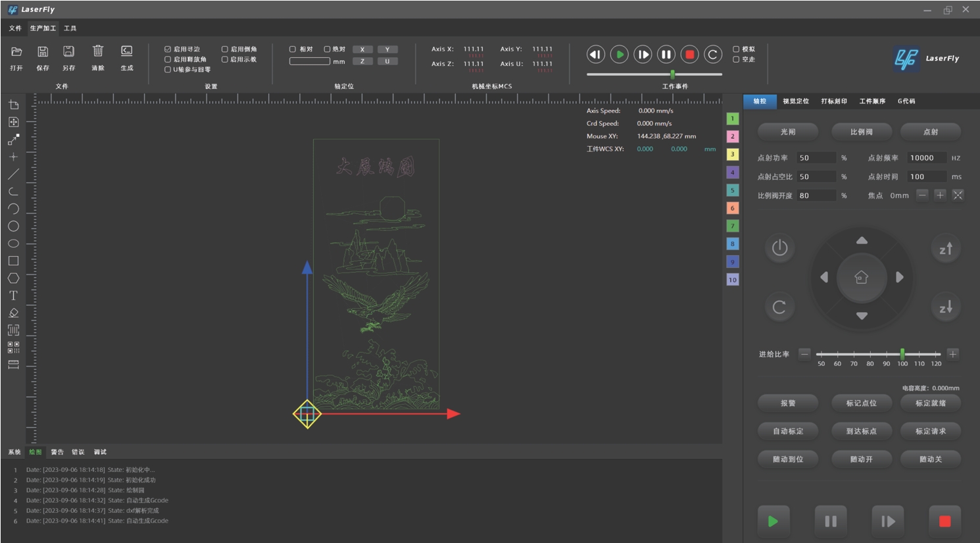Image resolution: width=980 pixels, height=543 pixels.
Task: Switch to the 工件顺序 tab
Action: pyautogui.click(x=872, y=101)
